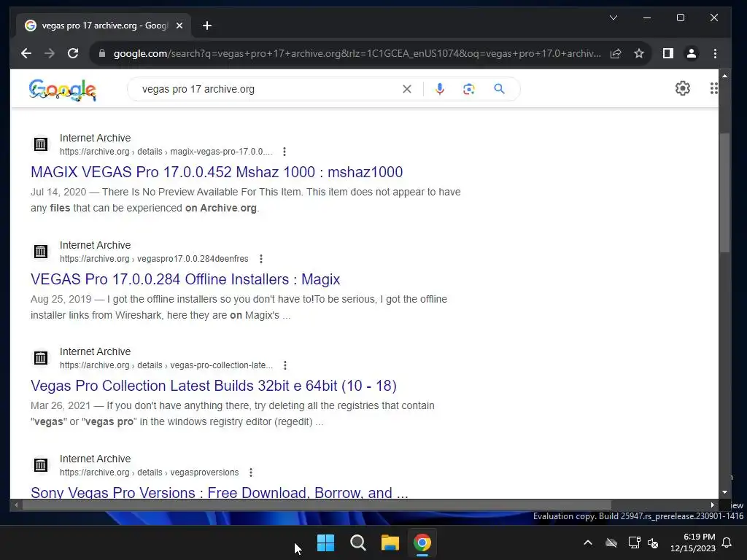The width and height of the screenshot is (747, 560).
Task: Open Chrome's three-dot menu
Action: click(x=715, y=53)
